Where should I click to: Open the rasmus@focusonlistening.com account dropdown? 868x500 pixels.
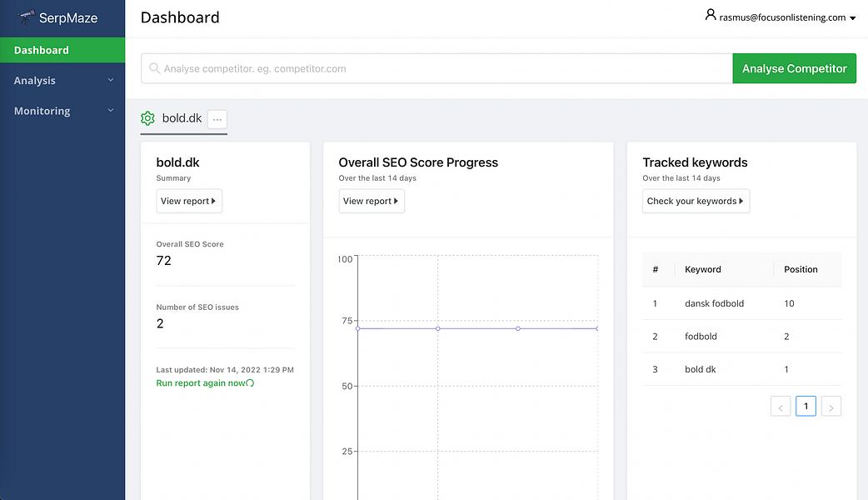coord(781,17)
